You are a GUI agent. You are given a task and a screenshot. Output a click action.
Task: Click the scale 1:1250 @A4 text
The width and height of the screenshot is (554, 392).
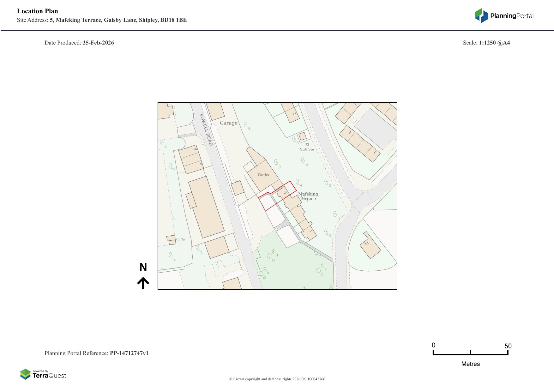coord(494,43)
